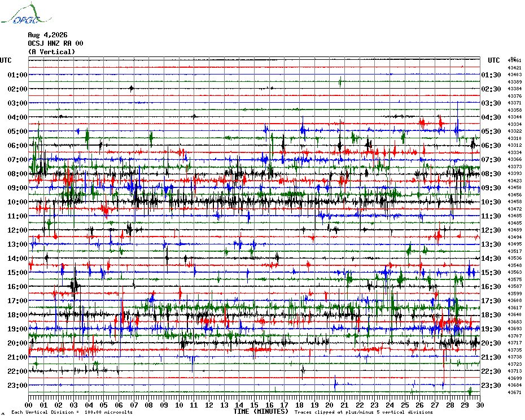Screen dimensions: 525x420
Task: Click the left 'UTC' axis header
Action: 6,60
